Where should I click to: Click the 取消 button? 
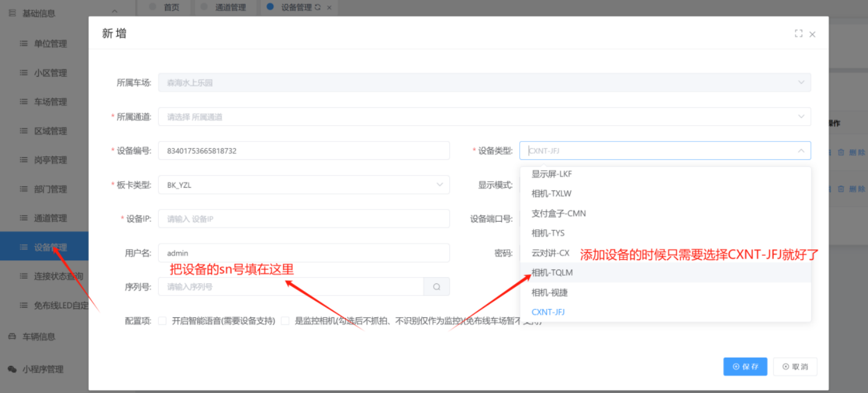click(x=795, y=366)
